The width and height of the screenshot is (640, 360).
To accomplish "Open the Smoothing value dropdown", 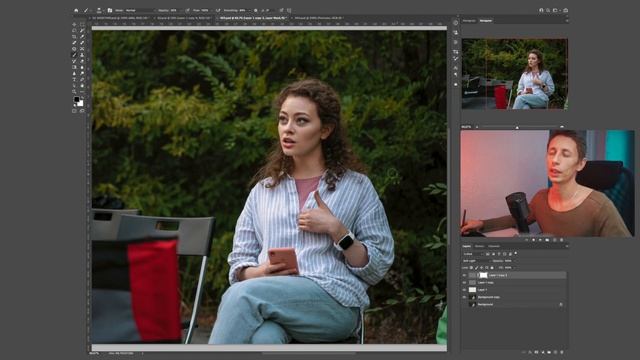I will coord(249,11).
